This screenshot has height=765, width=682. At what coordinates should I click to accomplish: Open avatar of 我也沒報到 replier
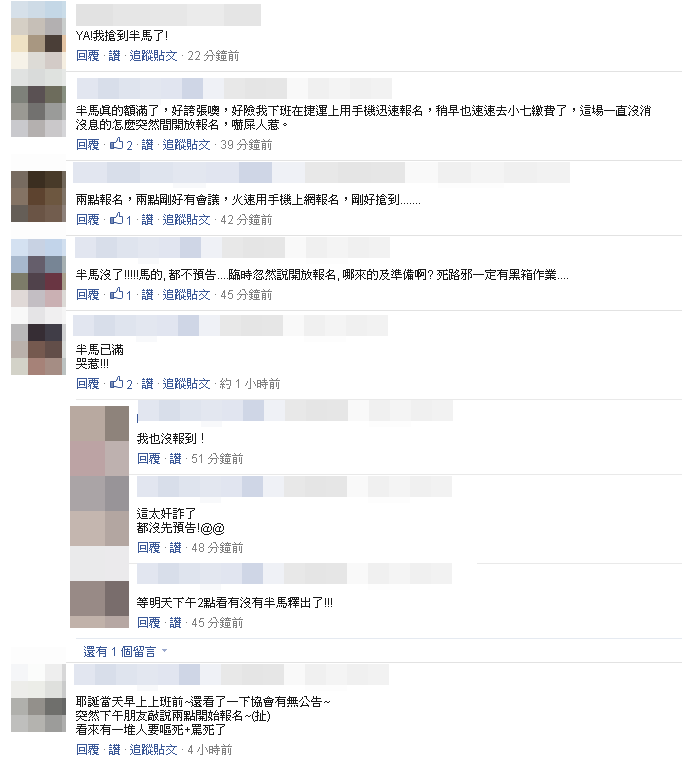[x=100, y=441]
